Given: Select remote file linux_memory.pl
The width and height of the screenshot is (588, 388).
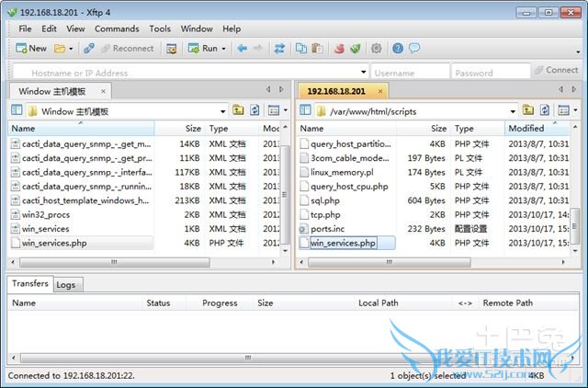Looking at the screenshot, I should coord(337,173).
